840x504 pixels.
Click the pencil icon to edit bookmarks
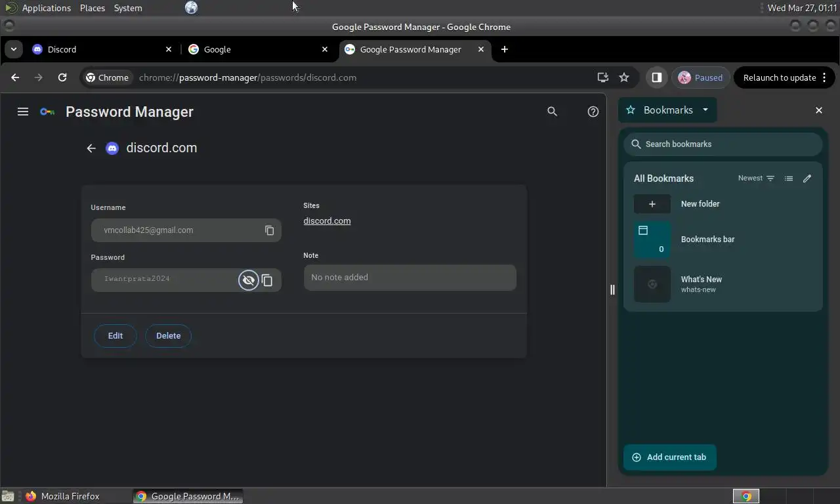[x=807, y=178]
